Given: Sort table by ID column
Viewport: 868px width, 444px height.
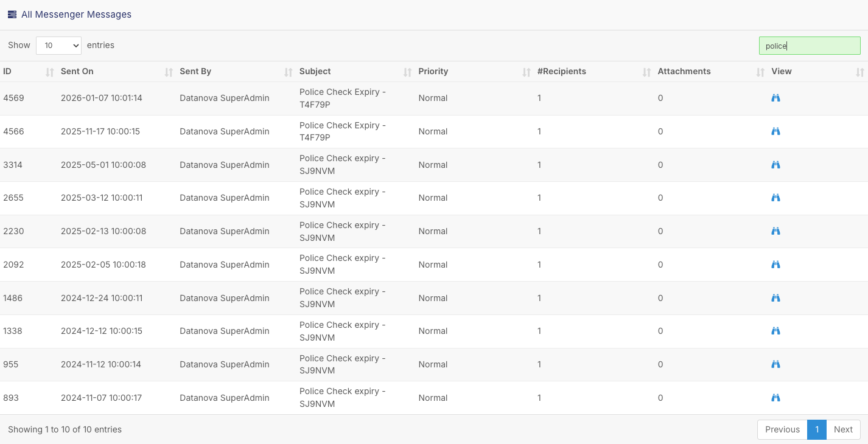Looking at the screenshot, I should (29, 72).
